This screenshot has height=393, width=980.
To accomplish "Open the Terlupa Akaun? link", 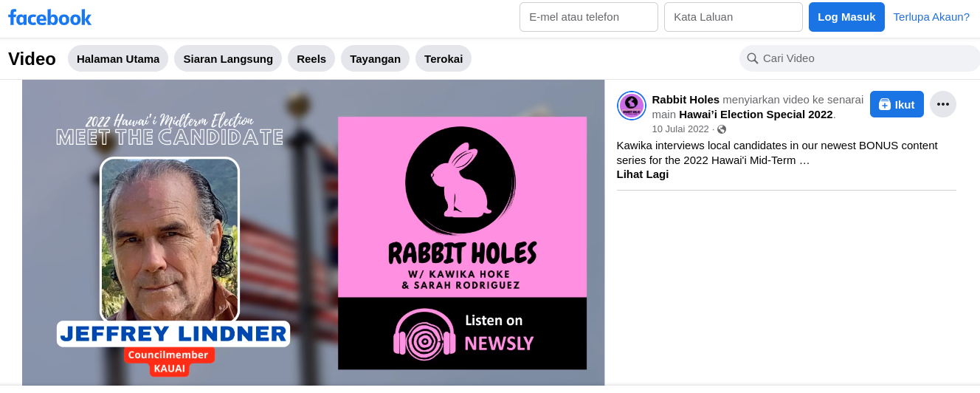I will tap(931, 17).
